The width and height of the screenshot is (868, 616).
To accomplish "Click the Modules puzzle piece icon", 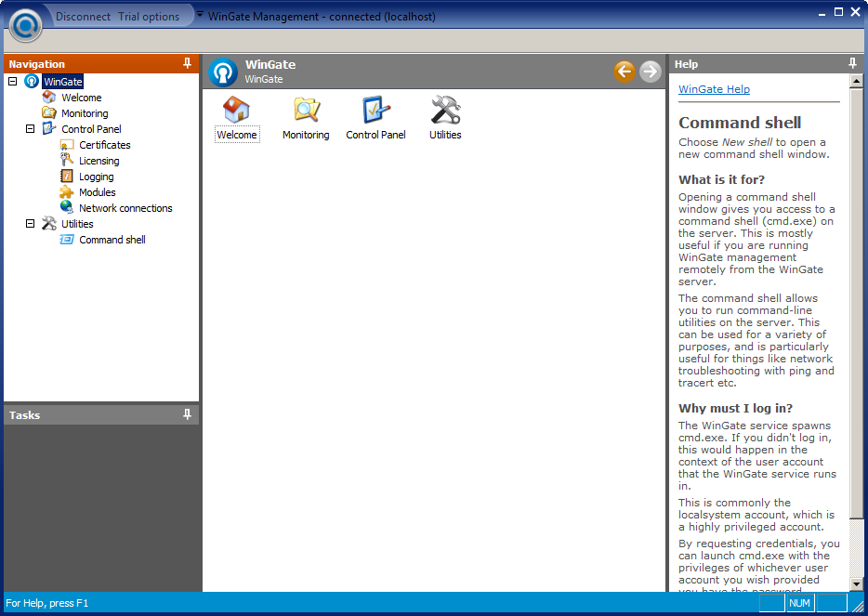I will 67,192.
